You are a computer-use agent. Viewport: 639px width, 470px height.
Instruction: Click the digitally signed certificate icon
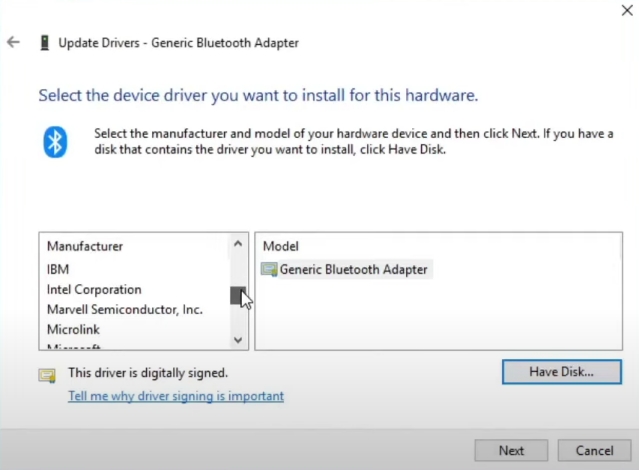(47, 375)
